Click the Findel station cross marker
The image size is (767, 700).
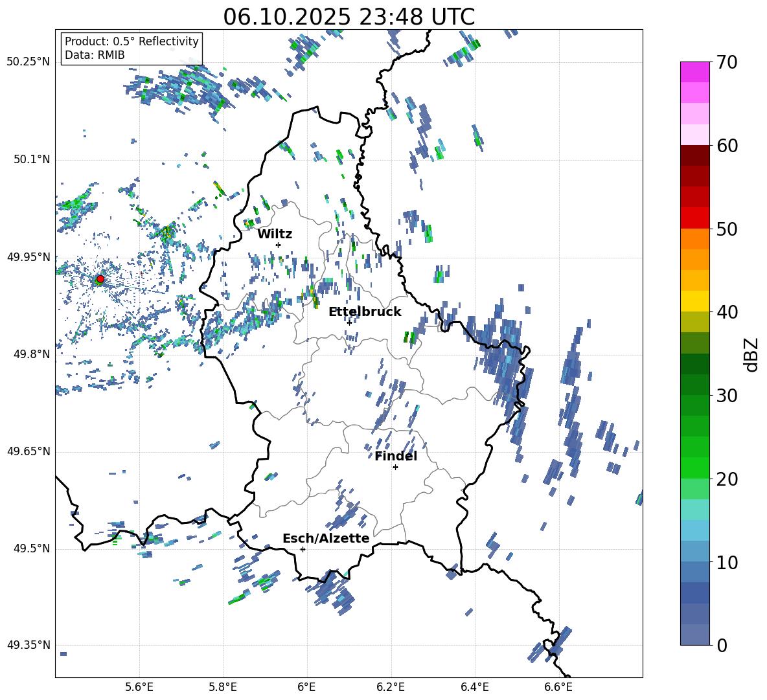[395, 467]
